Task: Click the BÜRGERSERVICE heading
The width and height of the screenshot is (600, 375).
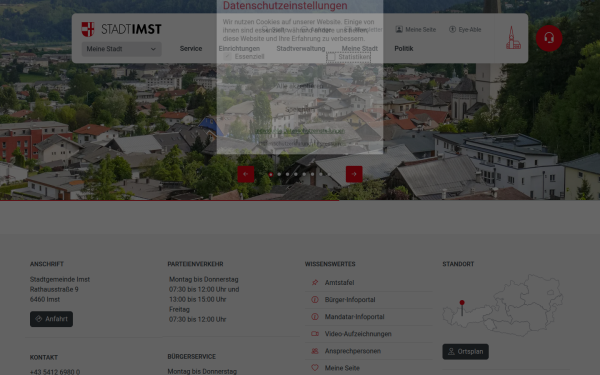Action: point(191,356)
